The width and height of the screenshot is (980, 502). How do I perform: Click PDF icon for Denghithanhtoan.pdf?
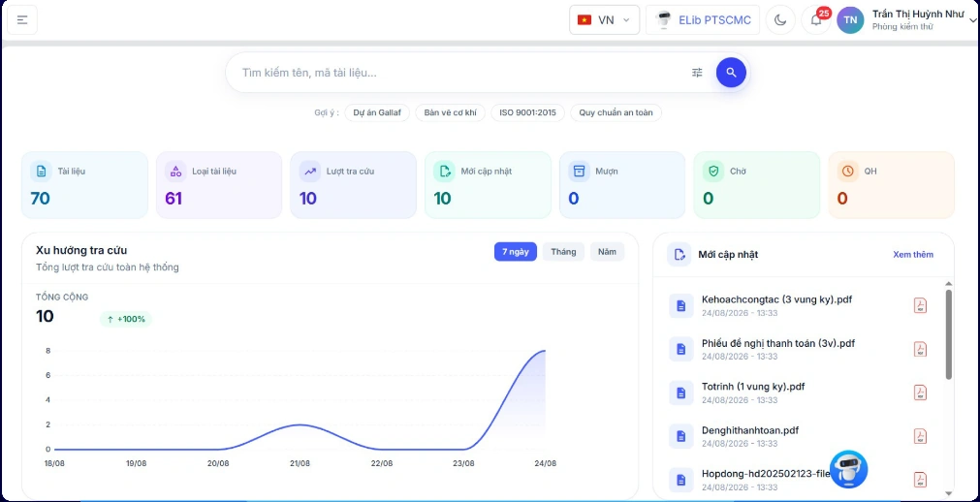[x=920, y=436]
